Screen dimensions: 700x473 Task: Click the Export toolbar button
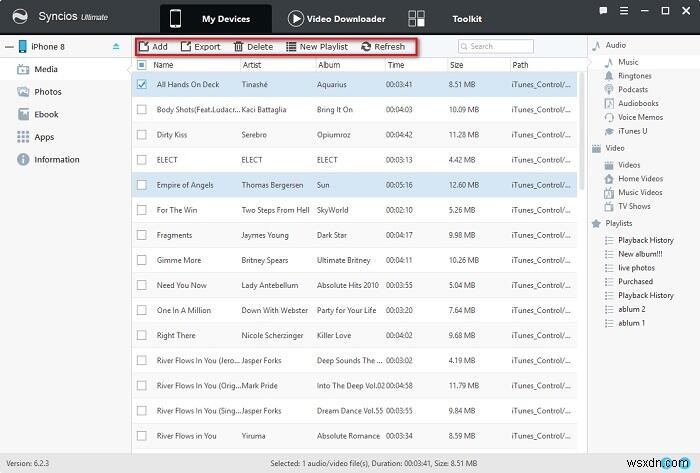[x=200, y=46]
